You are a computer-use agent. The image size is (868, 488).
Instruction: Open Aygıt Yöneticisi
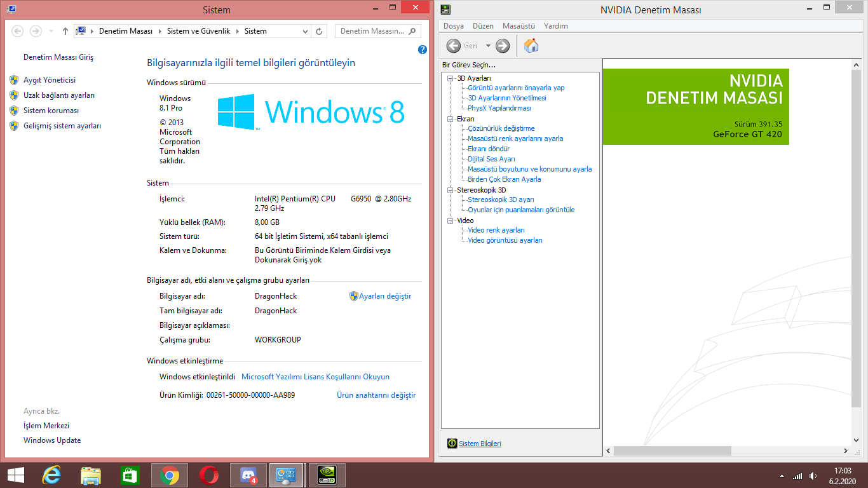coord(50,80)
